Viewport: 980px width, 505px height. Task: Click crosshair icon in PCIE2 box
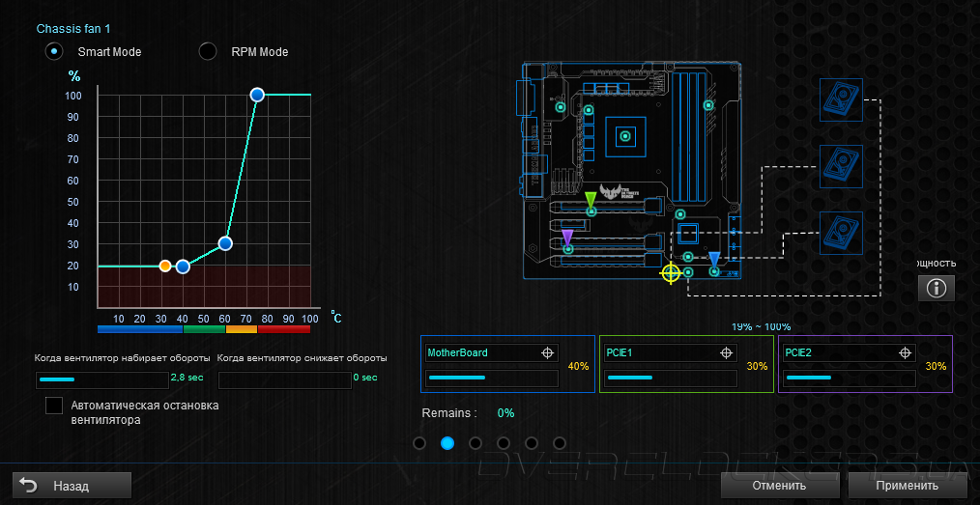coord(905,352)
